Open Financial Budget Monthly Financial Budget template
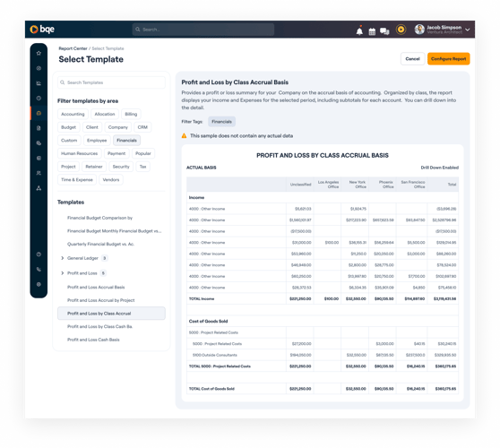Viewport: 500px width, 448px height. 114,231
